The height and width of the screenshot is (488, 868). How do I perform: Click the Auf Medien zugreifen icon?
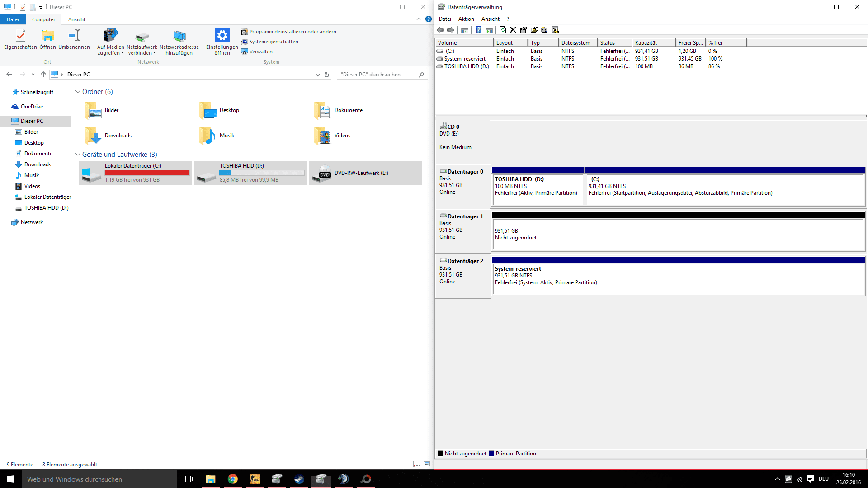pos(110,35)
